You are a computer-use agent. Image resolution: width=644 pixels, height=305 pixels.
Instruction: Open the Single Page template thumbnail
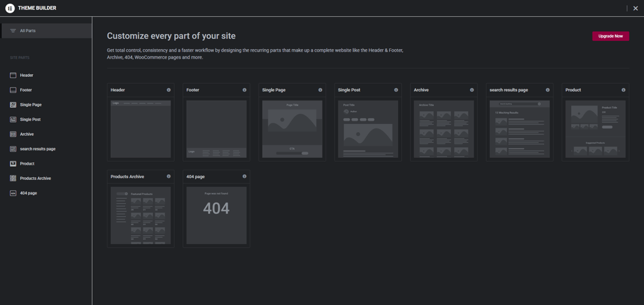(292, 129)
